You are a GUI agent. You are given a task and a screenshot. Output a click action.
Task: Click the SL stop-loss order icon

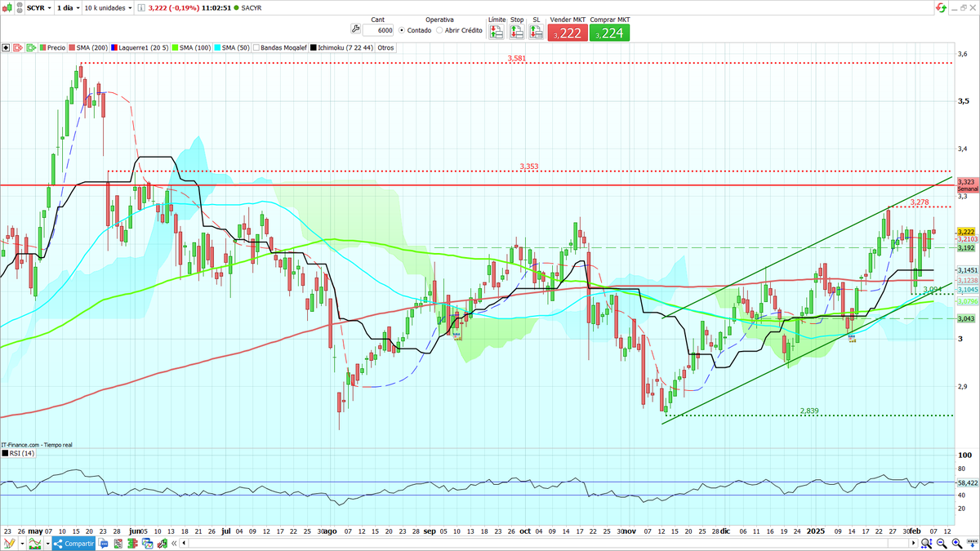tap(537, 32)
